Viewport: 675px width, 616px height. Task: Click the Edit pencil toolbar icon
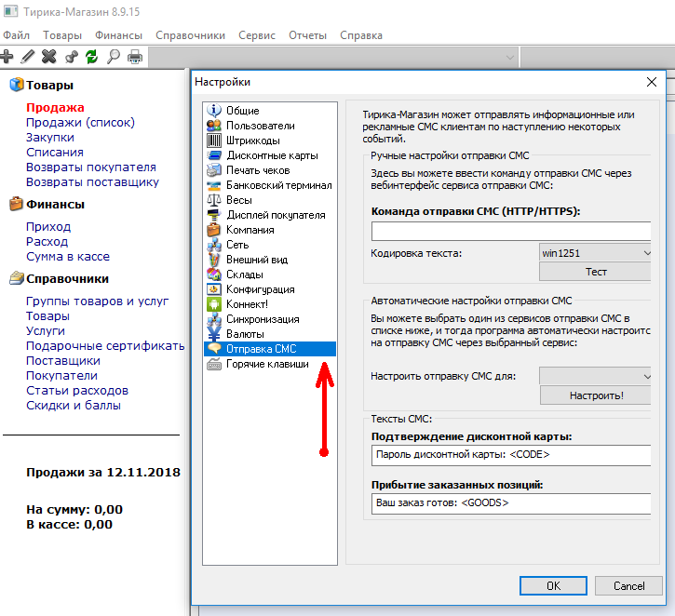click(28, 57)
